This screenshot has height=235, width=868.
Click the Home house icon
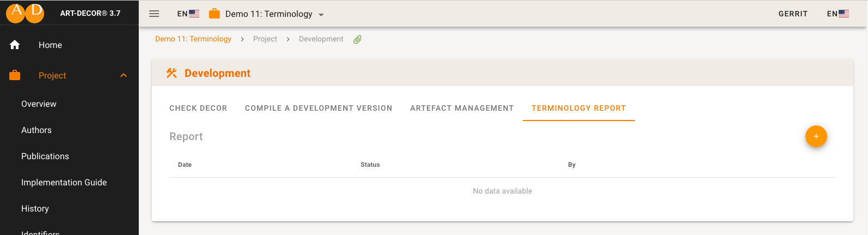(15, 45)
